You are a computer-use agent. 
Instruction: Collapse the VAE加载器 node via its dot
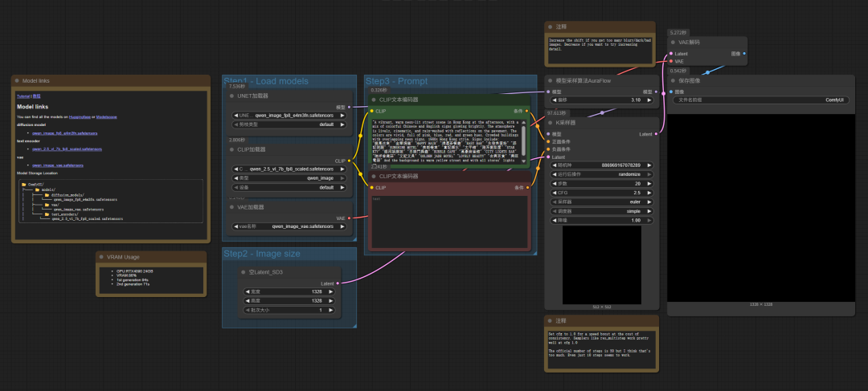232,207
